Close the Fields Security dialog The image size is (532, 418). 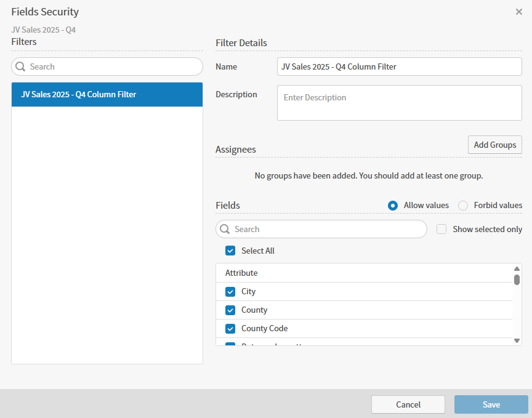pos(519,12)
